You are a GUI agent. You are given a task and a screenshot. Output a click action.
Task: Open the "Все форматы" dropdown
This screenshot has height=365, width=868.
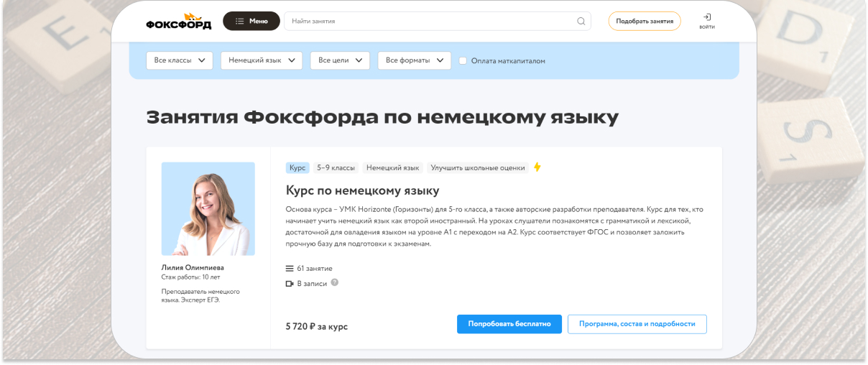pos(414,61)
